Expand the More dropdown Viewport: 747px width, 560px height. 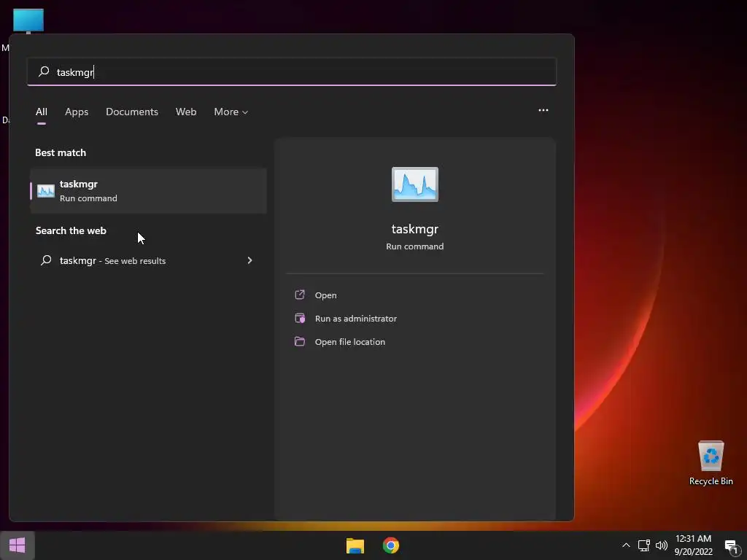(231, 112)
